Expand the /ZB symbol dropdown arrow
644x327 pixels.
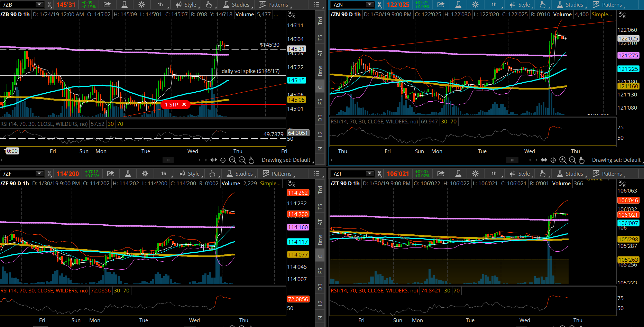[39, 4]
